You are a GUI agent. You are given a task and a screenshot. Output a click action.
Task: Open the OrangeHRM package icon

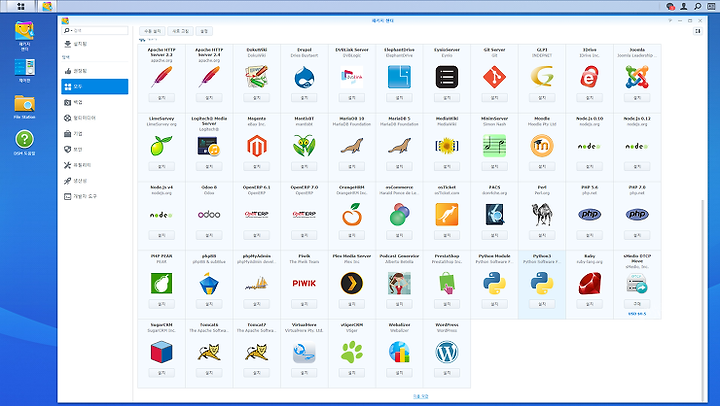click(x=352, y=214)
